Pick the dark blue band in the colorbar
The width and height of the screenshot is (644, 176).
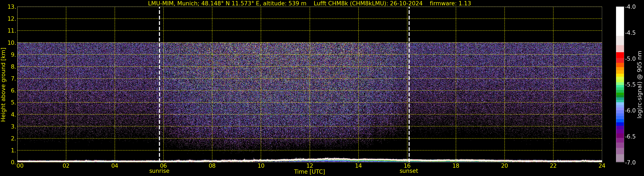tap(620, 124)
